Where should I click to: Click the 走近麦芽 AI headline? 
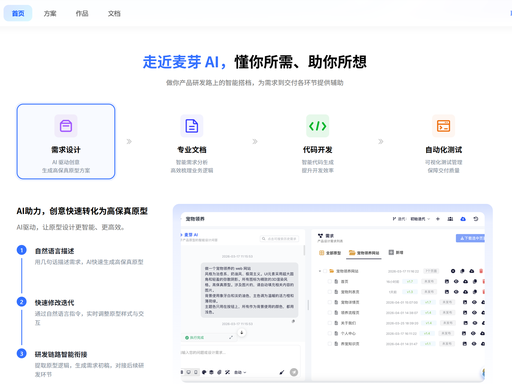[x=185, y=62]
